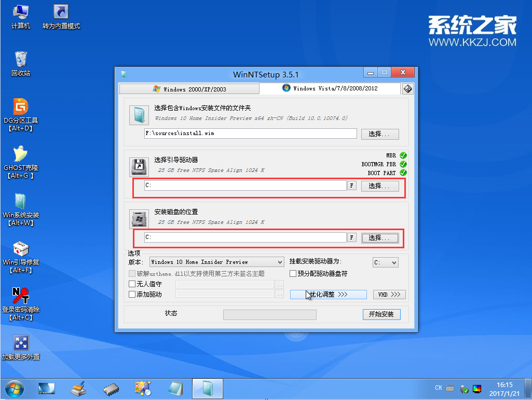Open the 版本 dropdown list
Screen dimensions: 532x400
(216, 262)
